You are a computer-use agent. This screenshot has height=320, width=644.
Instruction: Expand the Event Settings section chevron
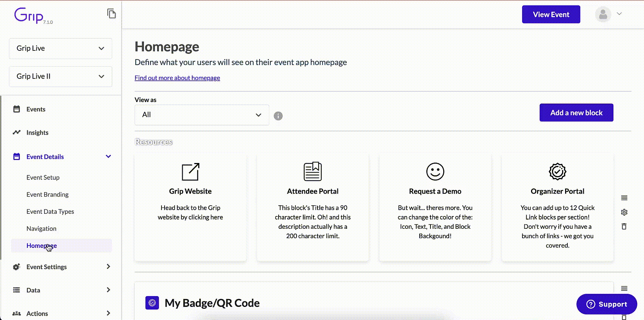click(x=108, y=267)
